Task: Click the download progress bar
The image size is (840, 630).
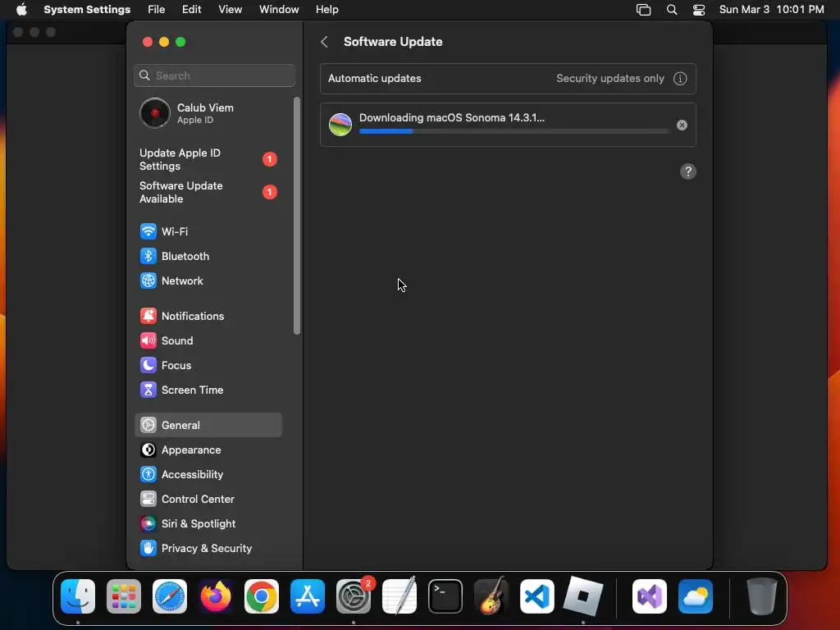Action: coord(514,131)
